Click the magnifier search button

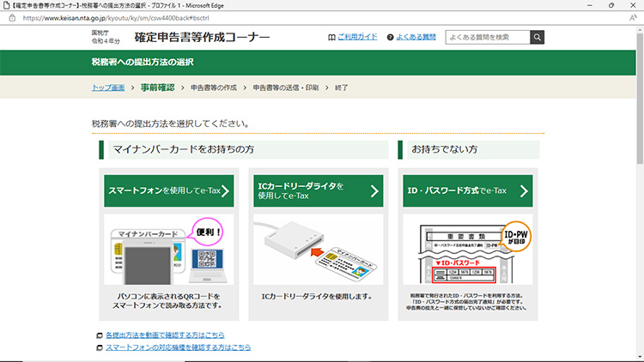[538, 37]
